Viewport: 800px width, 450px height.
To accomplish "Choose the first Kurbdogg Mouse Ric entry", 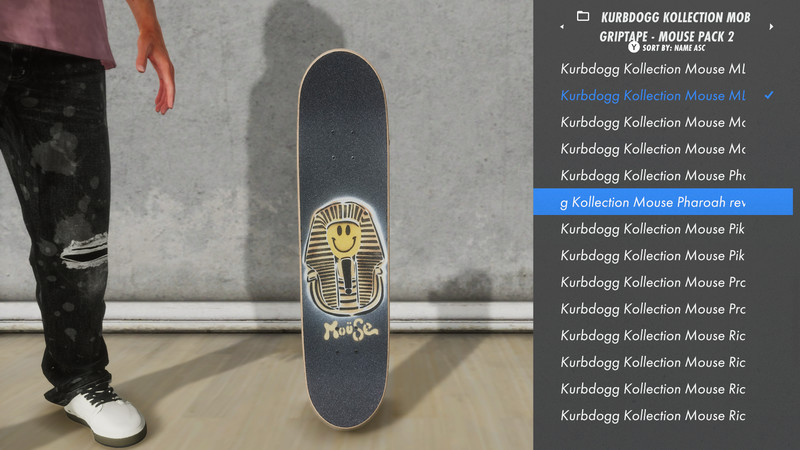I will click(x=653, y=335).
